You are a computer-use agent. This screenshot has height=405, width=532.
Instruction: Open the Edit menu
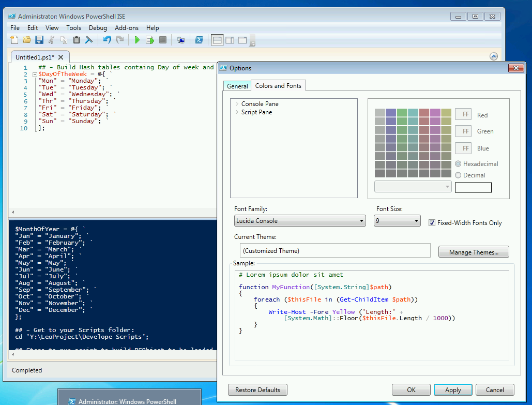tap(33, 28)
